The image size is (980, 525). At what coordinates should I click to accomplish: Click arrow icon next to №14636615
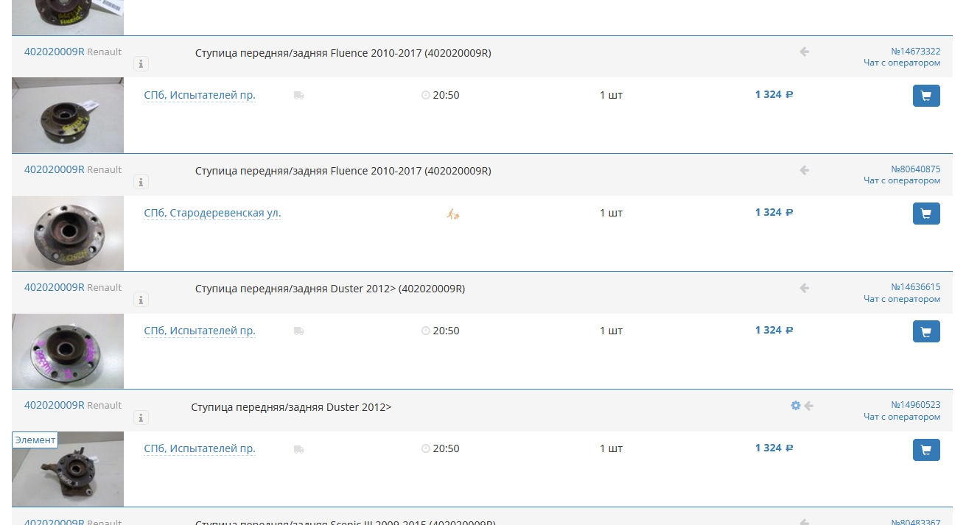tap(805, 288)
